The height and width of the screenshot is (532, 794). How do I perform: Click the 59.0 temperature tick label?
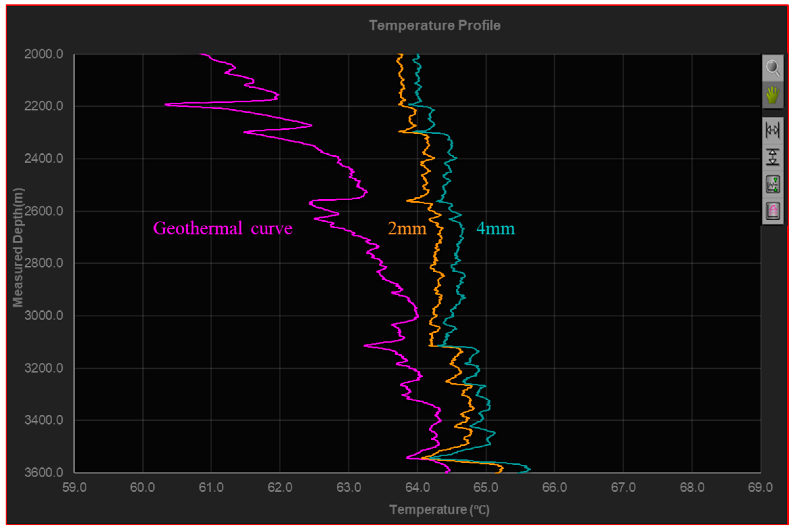click(74, 488)
